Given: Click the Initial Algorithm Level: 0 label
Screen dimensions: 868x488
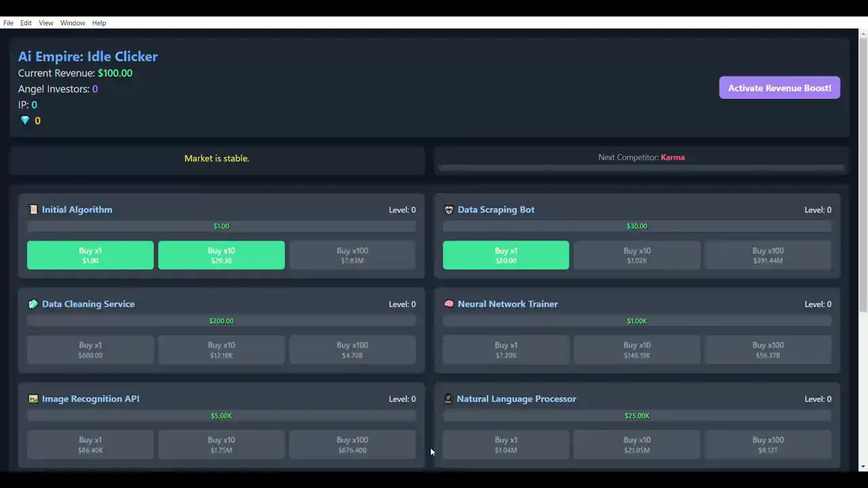Looking at the screenshot, I should [402, 210].
